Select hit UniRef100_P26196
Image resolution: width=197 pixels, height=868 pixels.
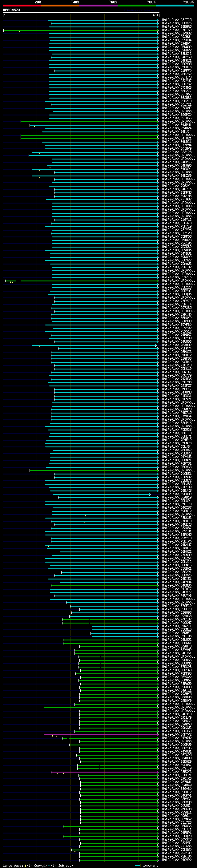pyautogui.click(x=176, y=243)
